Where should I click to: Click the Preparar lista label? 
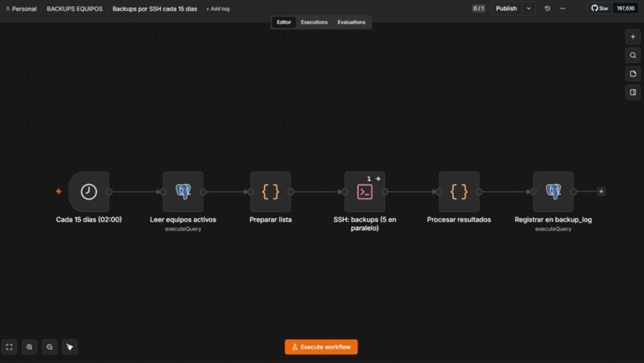tap(271, 220)
